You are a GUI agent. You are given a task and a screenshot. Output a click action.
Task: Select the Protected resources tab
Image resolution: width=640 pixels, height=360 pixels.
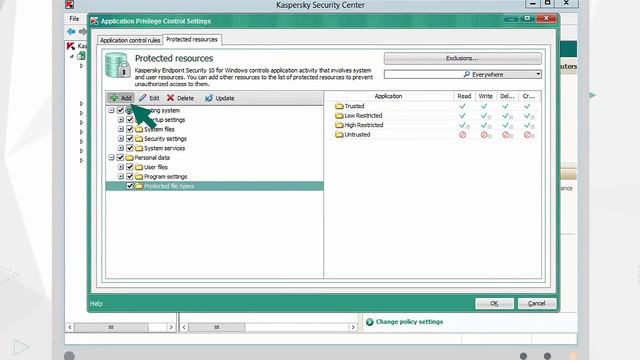tap(192, 40)
